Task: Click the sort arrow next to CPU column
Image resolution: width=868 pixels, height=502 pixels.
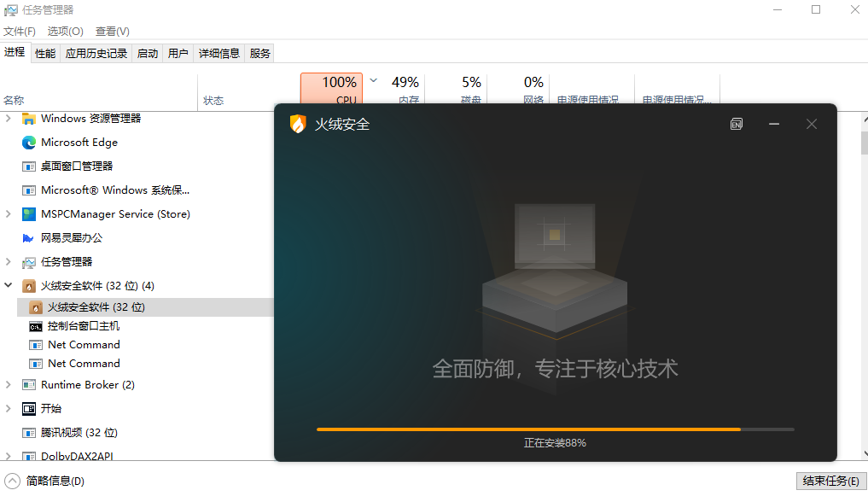Action: point(374,81)
